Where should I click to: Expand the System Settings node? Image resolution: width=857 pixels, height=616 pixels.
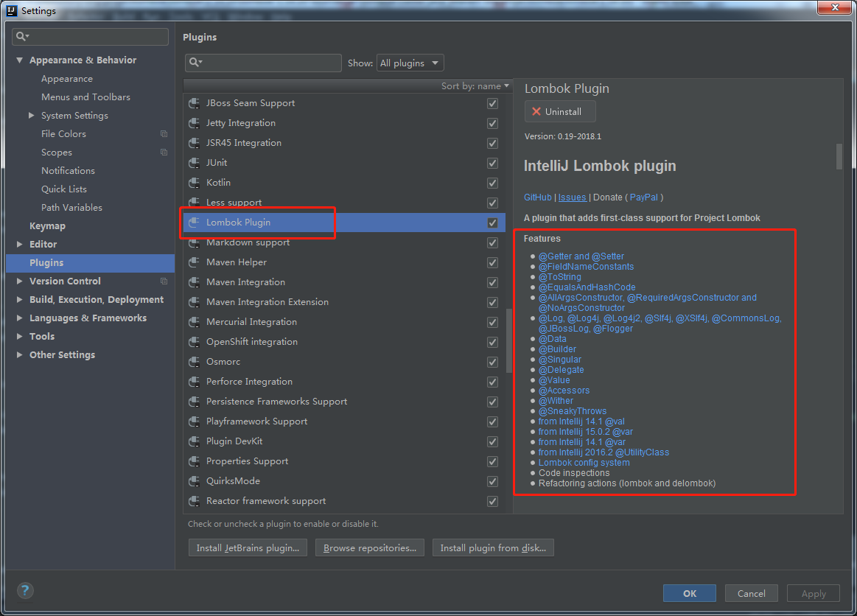[31, 116]
